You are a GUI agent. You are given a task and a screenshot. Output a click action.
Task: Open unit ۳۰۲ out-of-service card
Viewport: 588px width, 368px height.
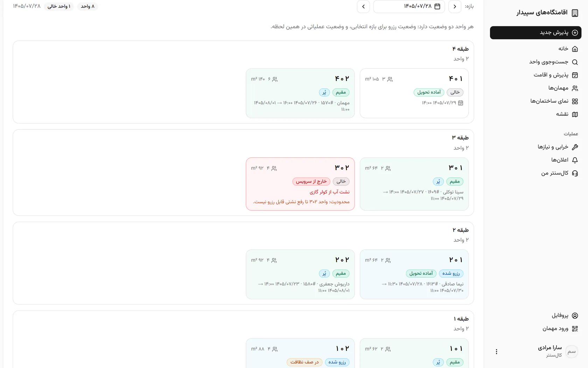[x=300, y=184]
